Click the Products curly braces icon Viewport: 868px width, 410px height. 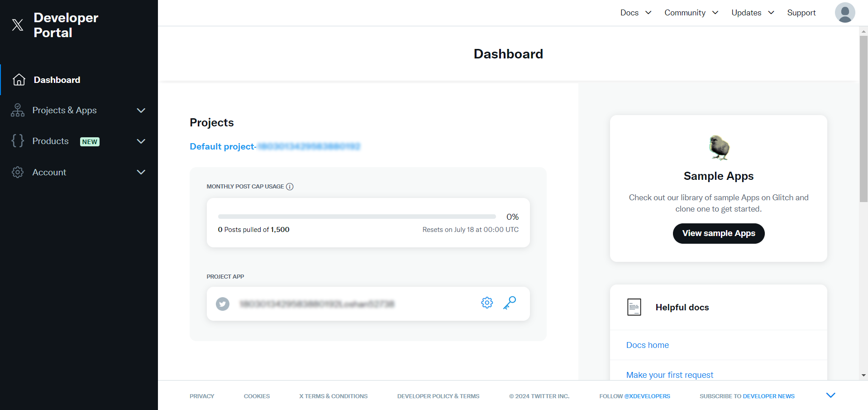(x=18, y=141)
